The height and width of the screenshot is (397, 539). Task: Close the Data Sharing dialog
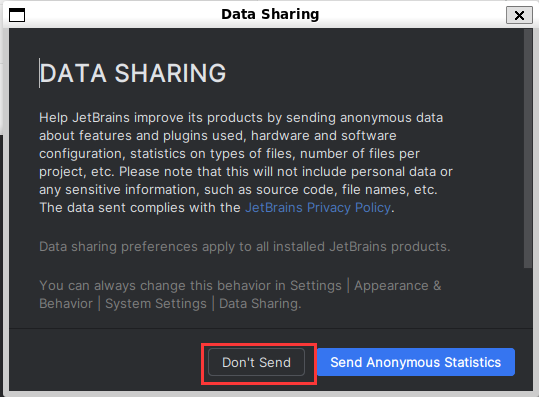pyautogui.click(x=519, y=15)
